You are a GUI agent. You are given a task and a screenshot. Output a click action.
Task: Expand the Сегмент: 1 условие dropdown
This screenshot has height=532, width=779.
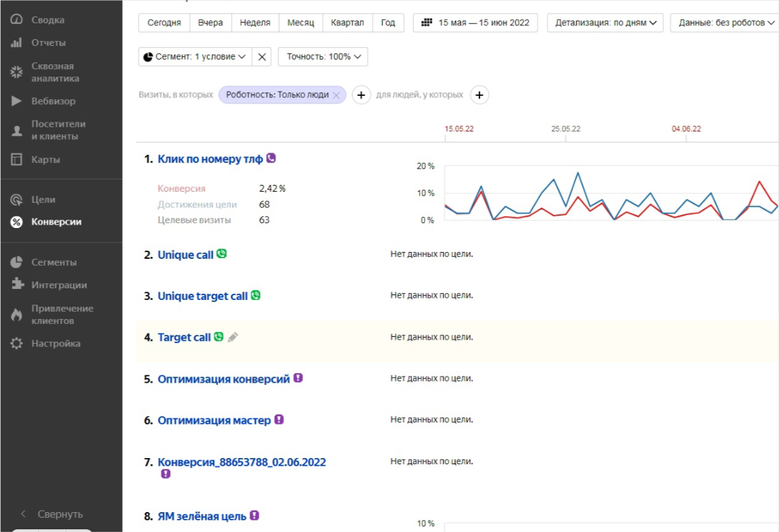(x=195, y=57)
